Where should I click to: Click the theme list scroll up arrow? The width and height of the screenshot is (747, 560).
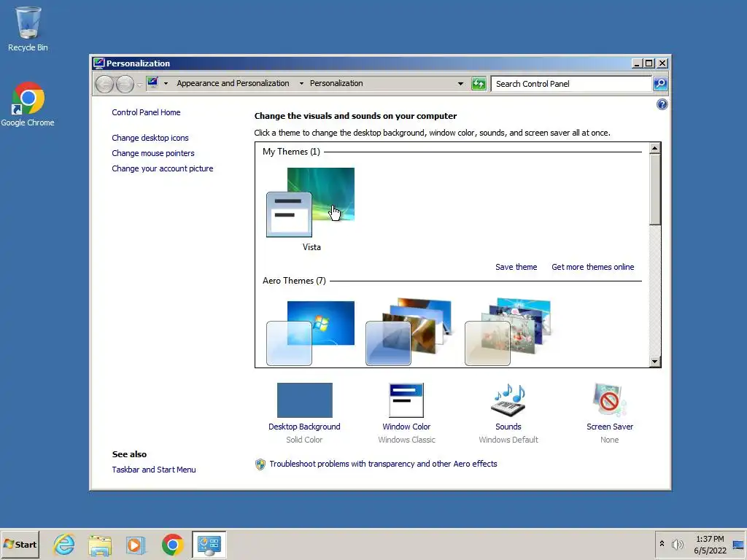pos(654,148)
